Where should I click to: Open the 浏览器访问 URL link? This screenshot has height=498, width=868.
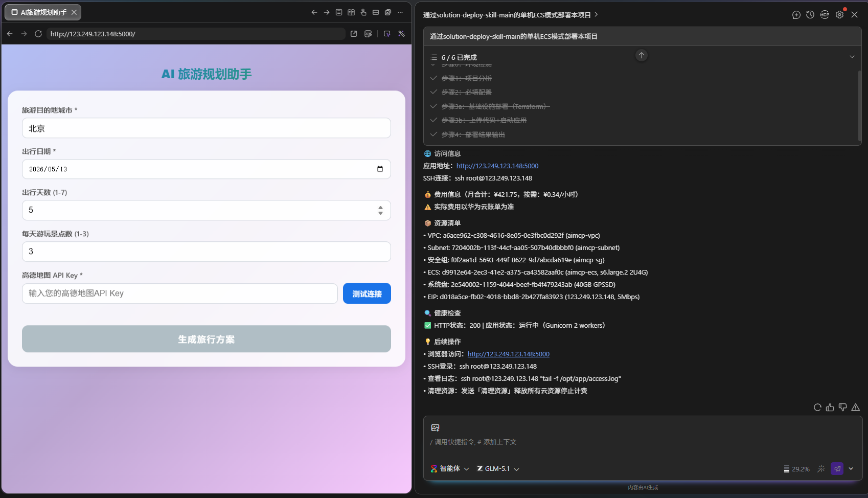coord(509,354)
